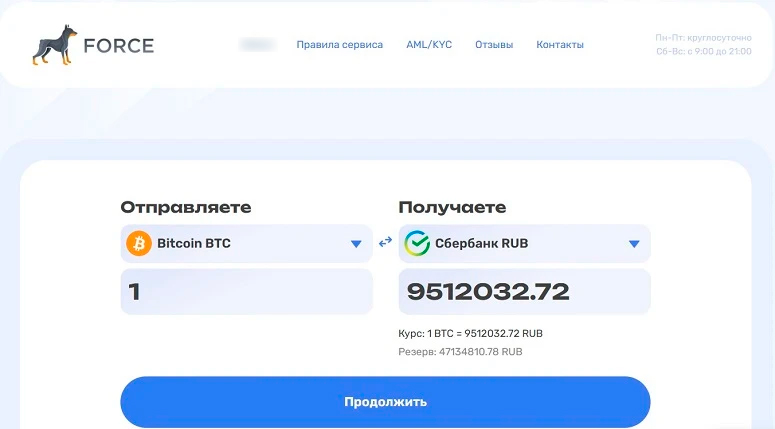Click the FORCE brand name text
This screenshot has height=429, width=775.
[x=119, y=45]
